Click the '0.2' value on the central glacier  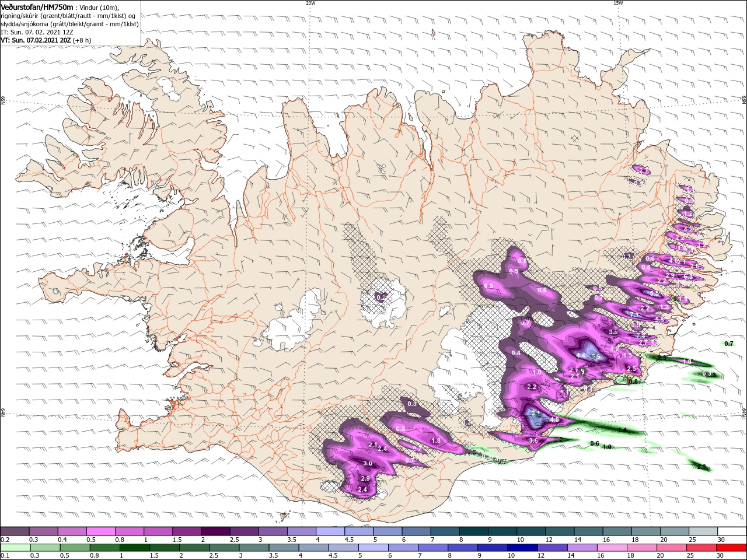pos(381,297)
